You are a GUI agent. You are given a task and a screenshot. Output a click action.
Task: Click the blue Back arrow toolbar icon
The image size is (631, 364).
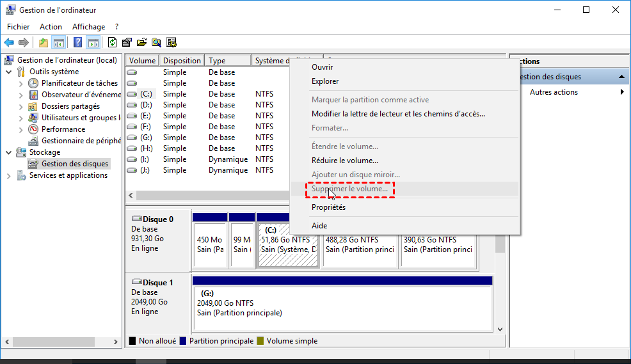(9, 42)
